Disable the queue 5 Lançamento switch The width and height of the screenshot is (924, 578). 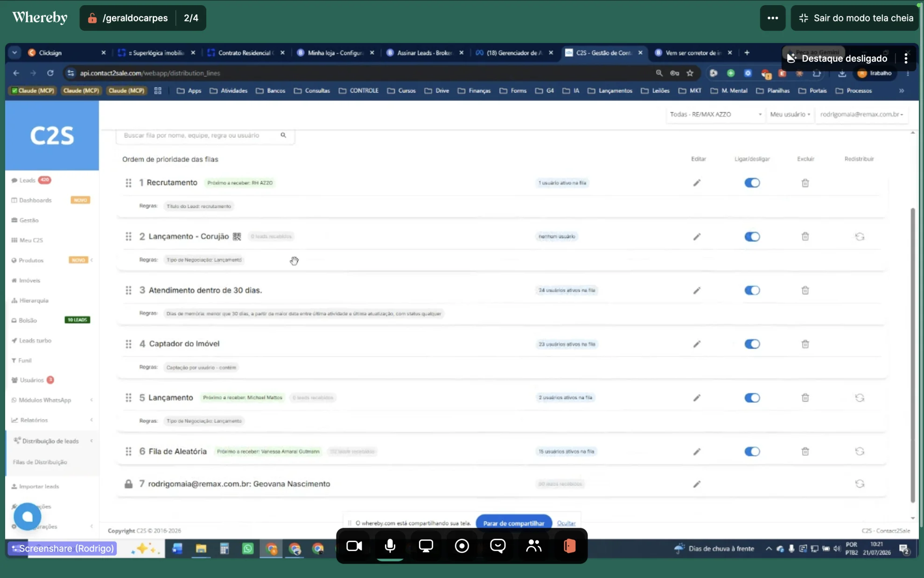pyautogui.click(x=752, y=398)
